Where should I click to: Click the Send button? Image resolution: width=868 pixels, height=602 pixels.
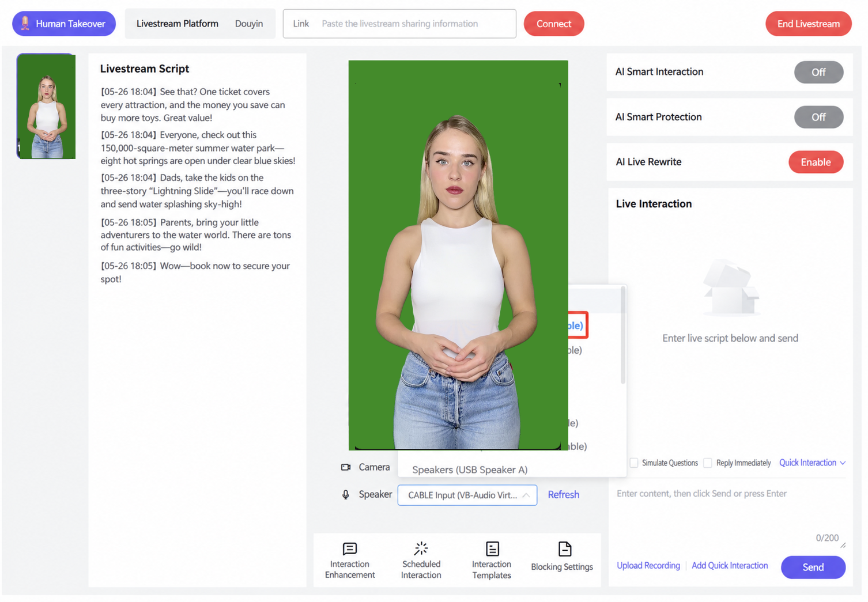click(813, 567)
